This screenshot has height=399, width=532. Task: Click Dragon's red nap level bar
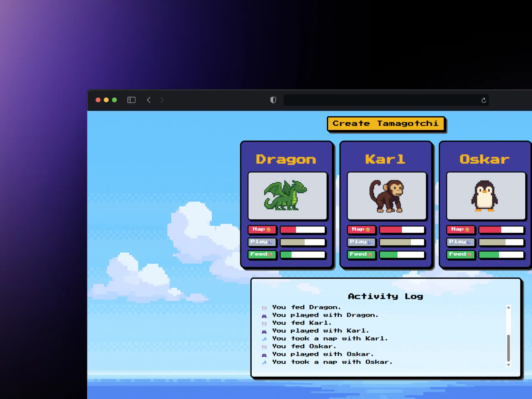pyautogui.click(x=303, y=230)
